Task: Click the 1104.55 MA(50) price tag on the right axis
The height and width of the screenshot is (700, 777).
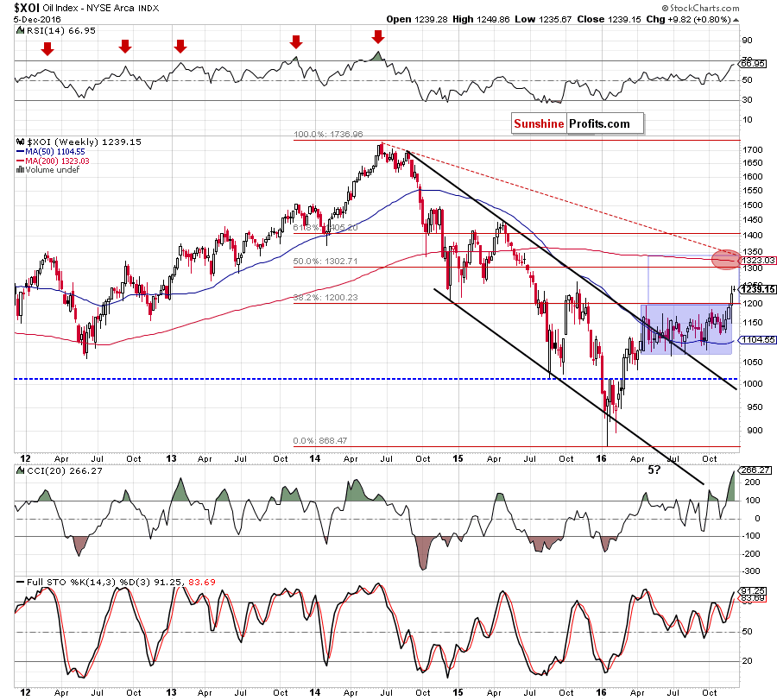Action: coord(758,339)
